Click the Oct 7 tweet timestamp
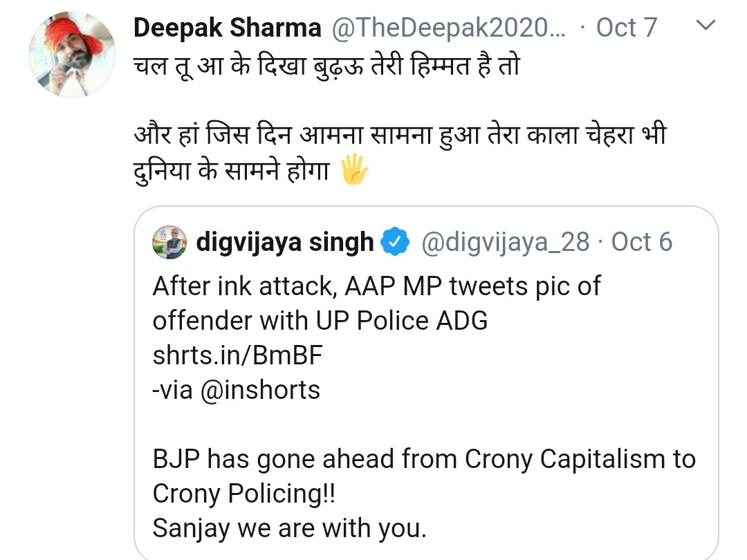This screenshot has height=560, width=747. [x=626, y=28]
